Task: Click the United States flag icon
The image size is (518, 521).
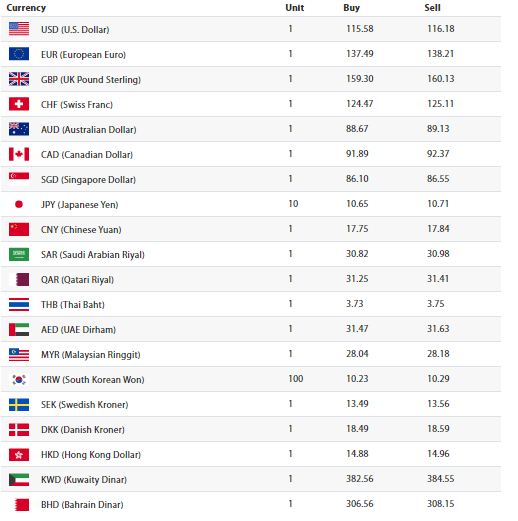Action: point(19,29)
